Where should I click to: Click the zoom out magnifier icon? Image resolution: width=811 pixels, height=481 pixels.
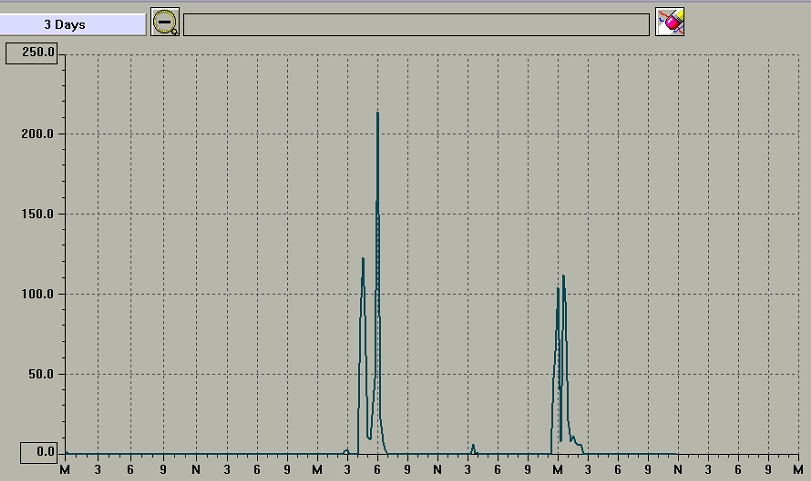(x=165, y=22)
